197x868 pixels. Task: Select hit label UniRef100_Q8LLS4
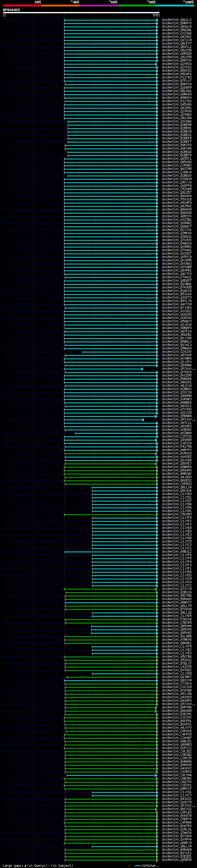(177, 846)
